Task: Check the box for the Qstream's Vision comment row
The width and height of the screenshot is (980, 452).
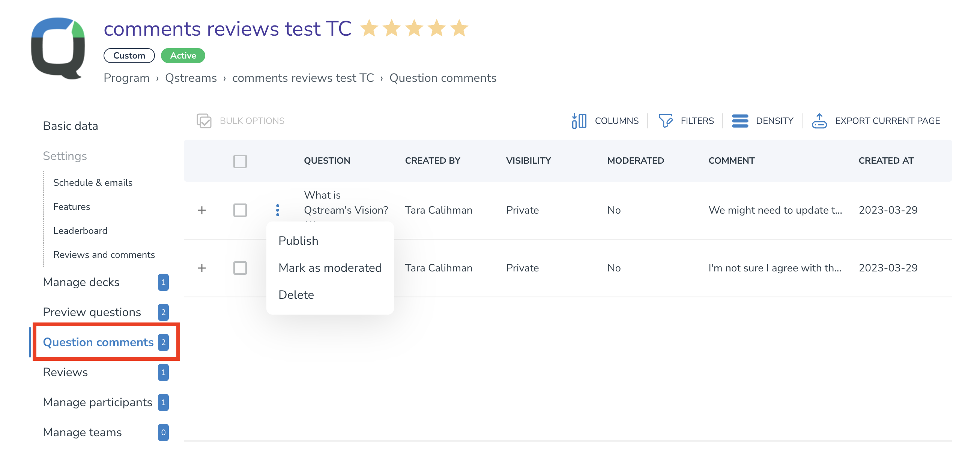Action: [240, 210]
